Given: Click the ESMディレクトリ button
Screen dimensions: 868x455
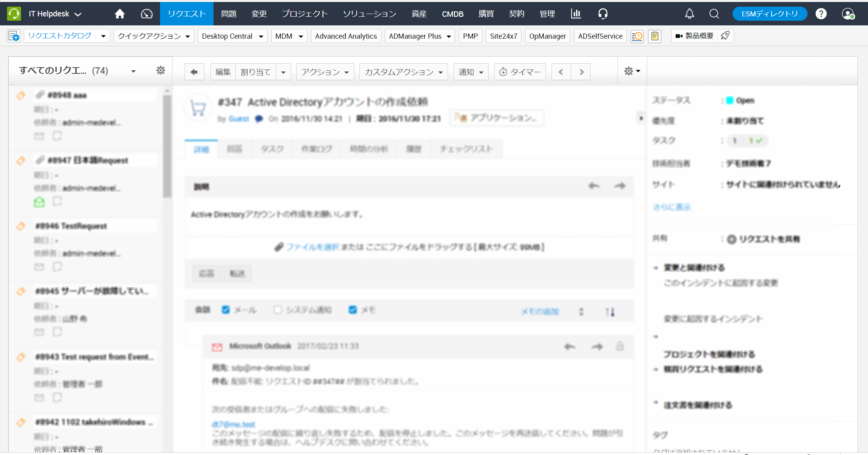Looking at the screenshot, I should tap(769, 14).
